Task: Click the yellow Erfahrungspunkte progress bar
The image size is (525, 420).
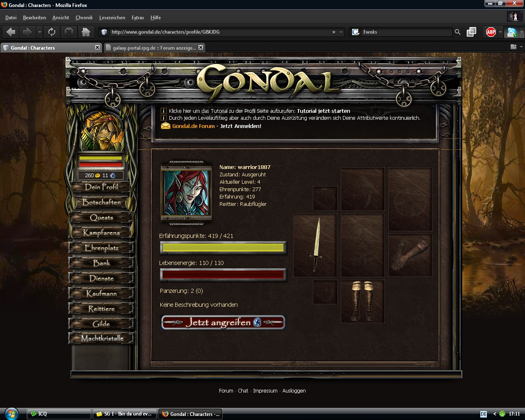Action: [223, 248]
